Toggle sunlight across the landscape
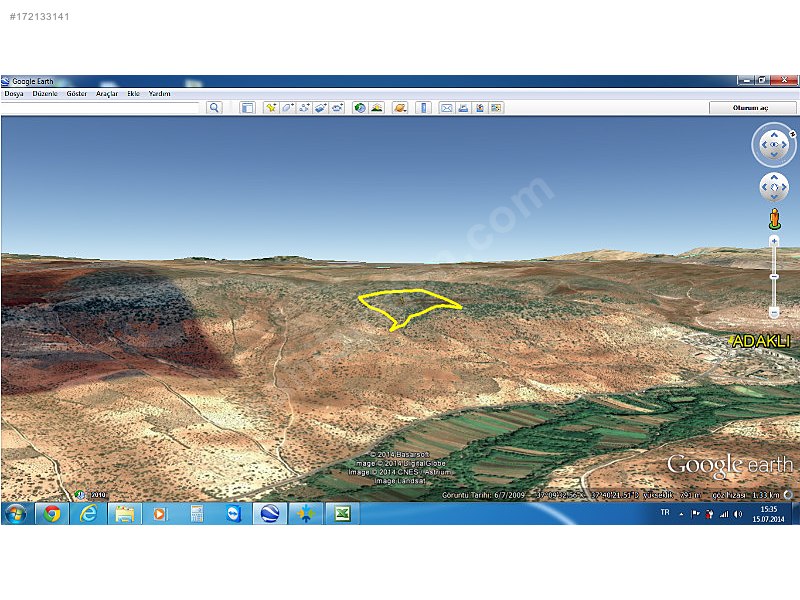This screenshot has height=600, width=800. pyautogui.click(x=377, y=108)
